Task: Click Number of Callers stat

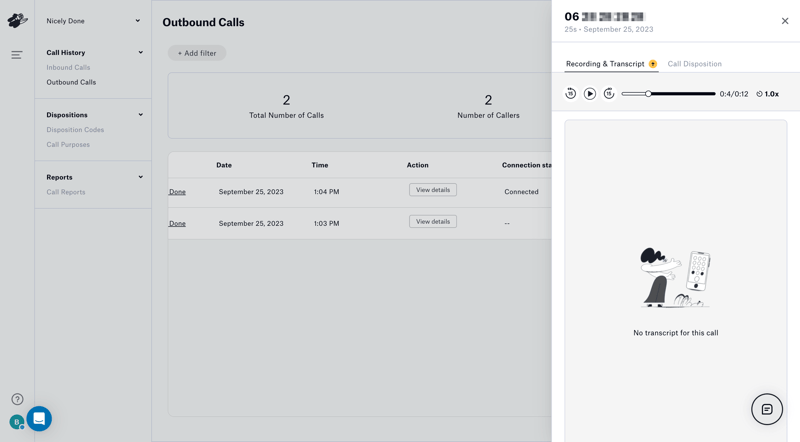Action: (488, 106)
